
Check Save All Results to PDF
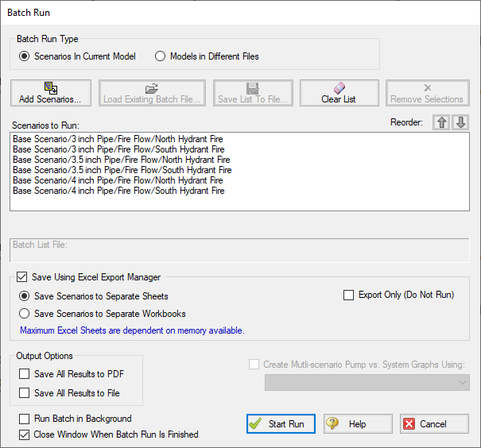point(24,374)
